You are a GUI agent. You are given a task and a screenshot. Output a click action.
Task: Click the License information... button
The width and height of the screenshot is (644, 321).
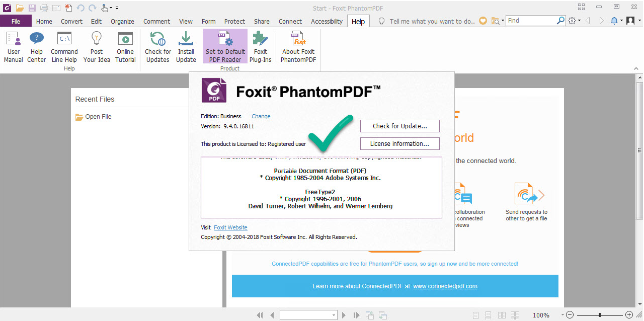(400, 143)
